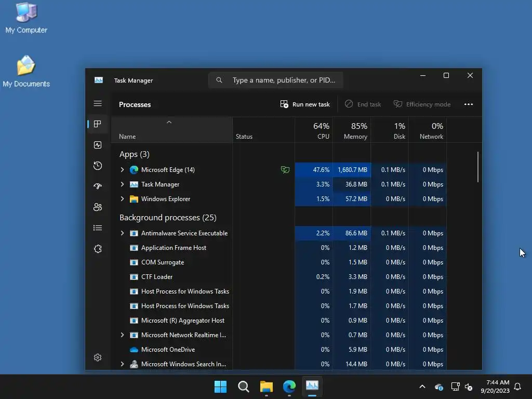Click the Task Manager taskbar icon
This screenshot has height=399, width=532.
[312, 387]
